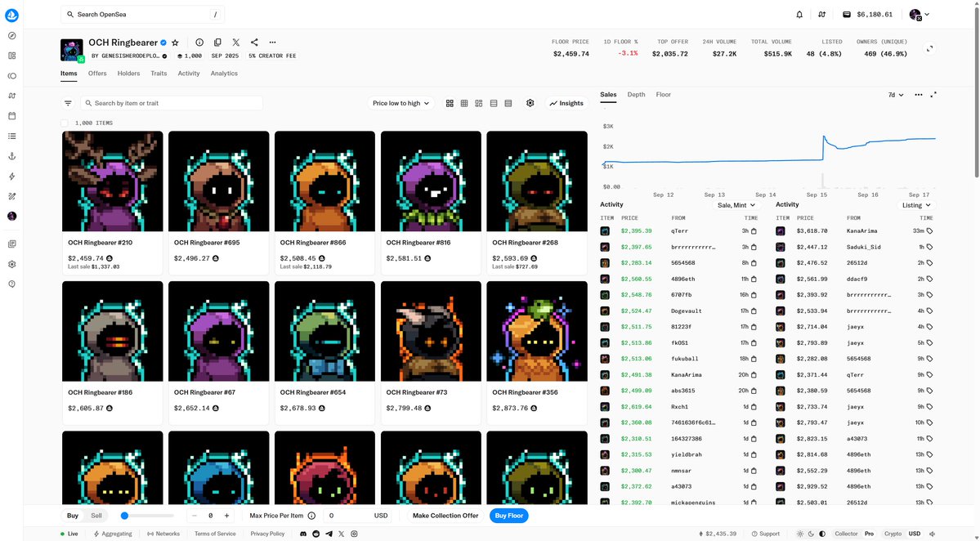Toggle the sound icon in footer
Screen dimensions: 980x541
click(x=932, y=534)
